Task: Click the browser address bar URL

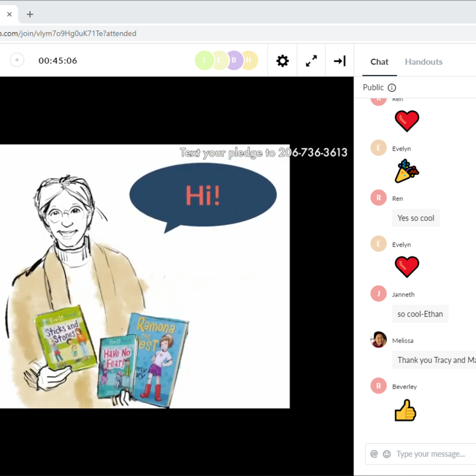Action: (x=70, y=33)
